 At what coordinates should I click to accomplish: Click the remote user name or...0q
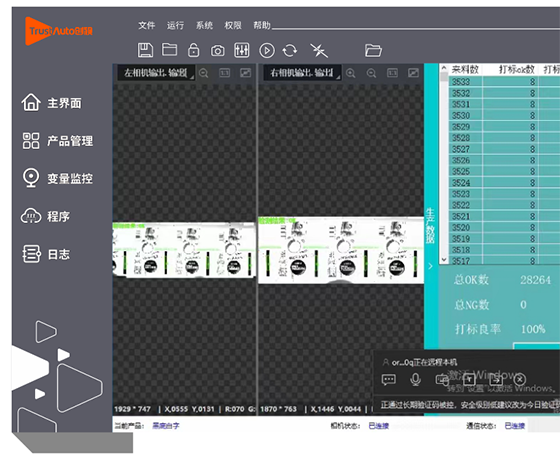pyautogui.click(x=402, y=362)
